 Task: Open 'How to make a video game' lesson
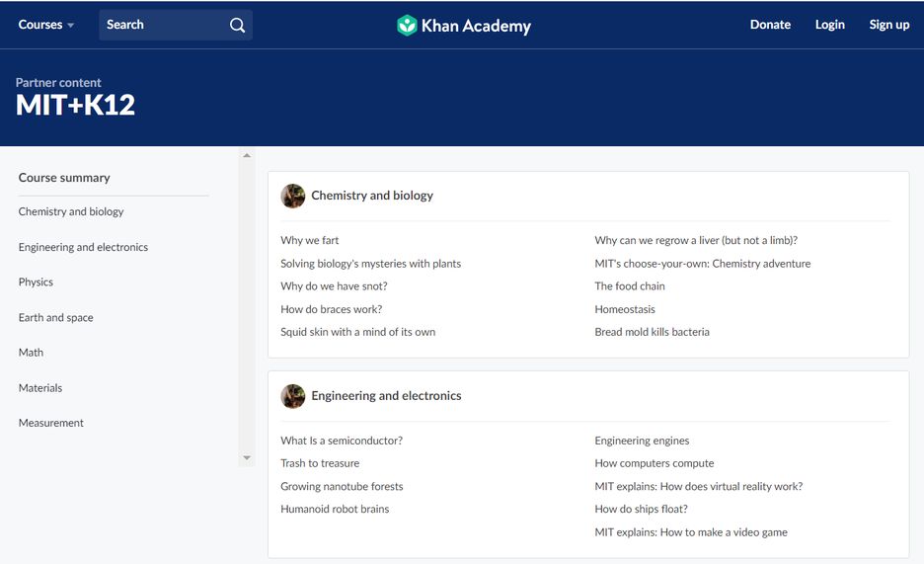pyautogui.click(x=691, y=532)
